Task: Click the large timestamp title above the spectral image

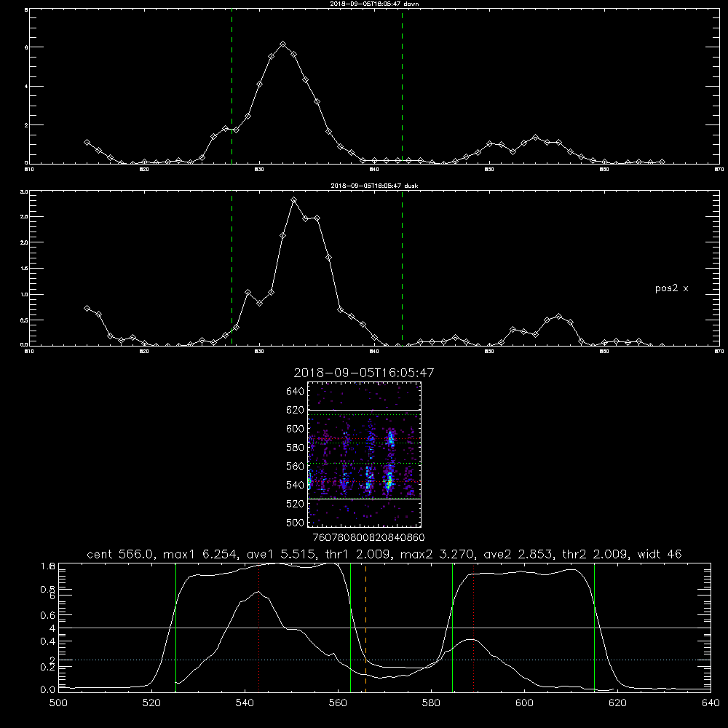Action: pyautogui.click(x=364, y=373)
